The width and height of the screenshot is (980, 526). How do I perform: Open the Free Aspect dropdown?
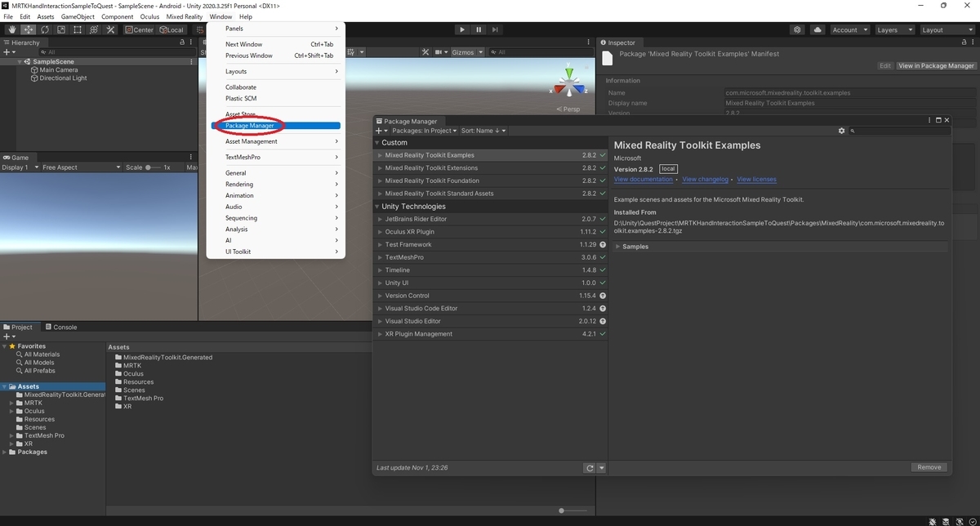coord(80,167)
